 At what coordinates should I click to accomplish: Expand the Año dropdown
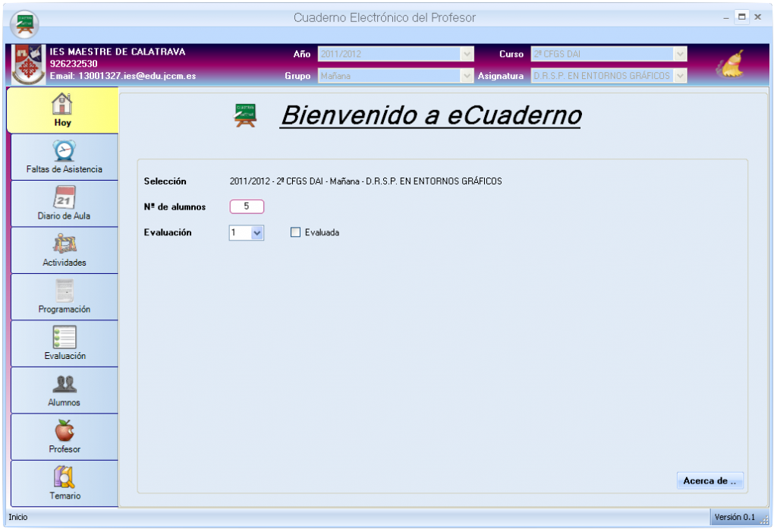pos(467,54)
